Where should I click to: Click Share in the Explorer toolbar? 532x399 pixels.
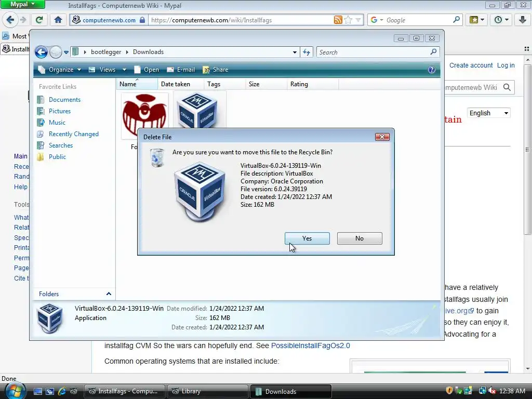(216, 70)
